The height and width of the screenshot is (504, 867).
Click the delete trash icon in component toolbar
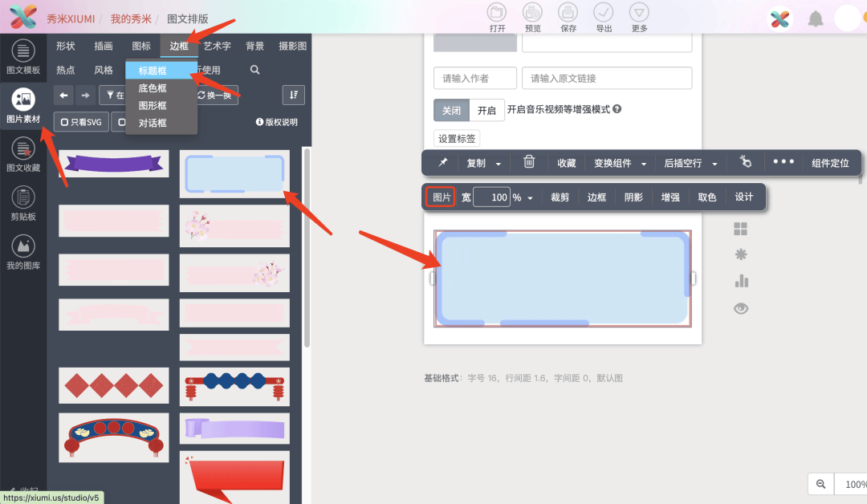[x=529, y=162]
